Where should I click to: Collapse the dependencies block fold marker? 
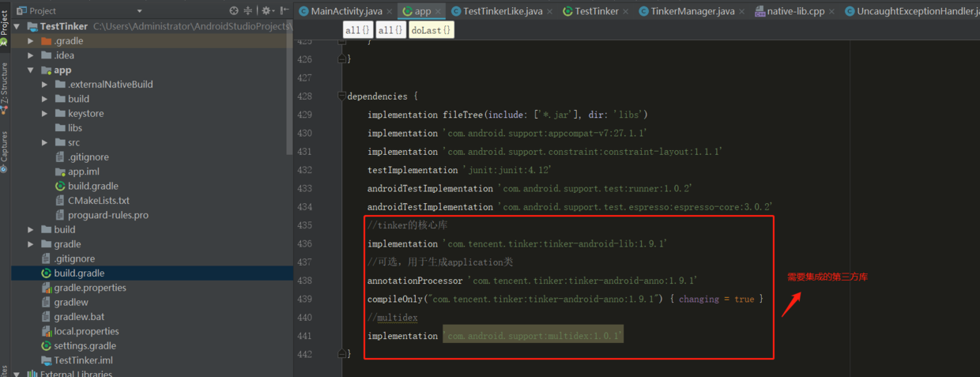(x=341, y=96)
